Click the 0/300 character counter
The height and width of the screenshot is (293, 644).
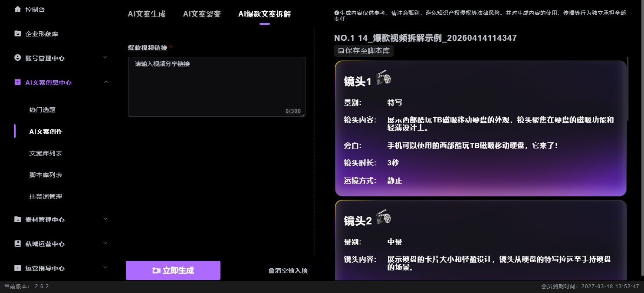tap(293, 111)
